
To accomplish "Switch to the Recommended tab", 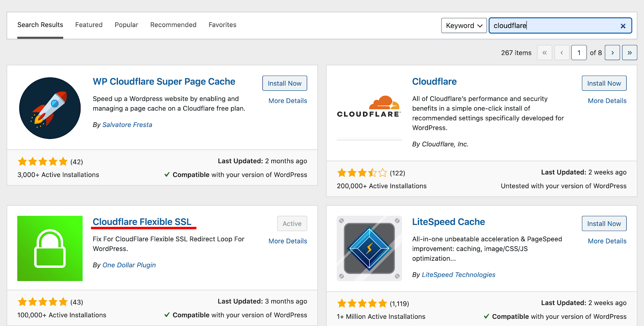I will tap(173, 25).
